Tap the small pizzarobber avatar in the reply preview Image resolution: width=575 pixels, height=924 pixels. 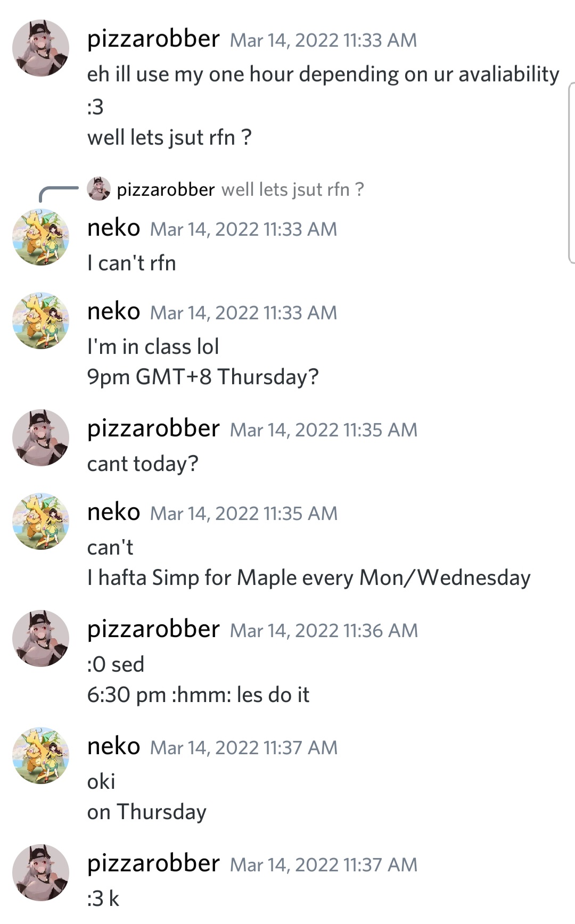(x=98, y=189)
